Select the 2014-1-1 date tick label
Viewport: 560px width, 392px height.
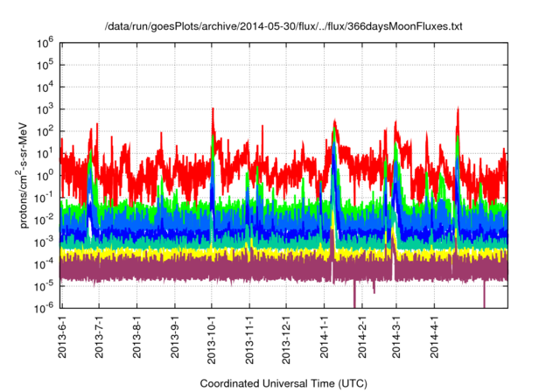[x=325, y=337]
